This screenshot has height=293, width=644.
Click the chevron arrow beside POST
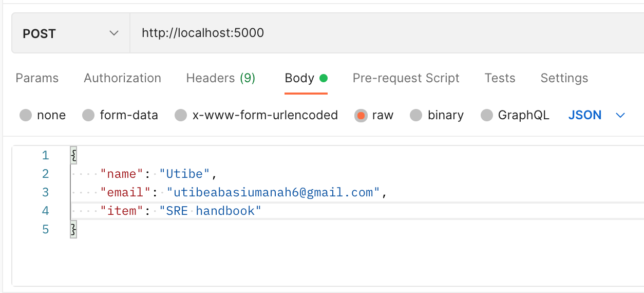click(x=113, y=33)
